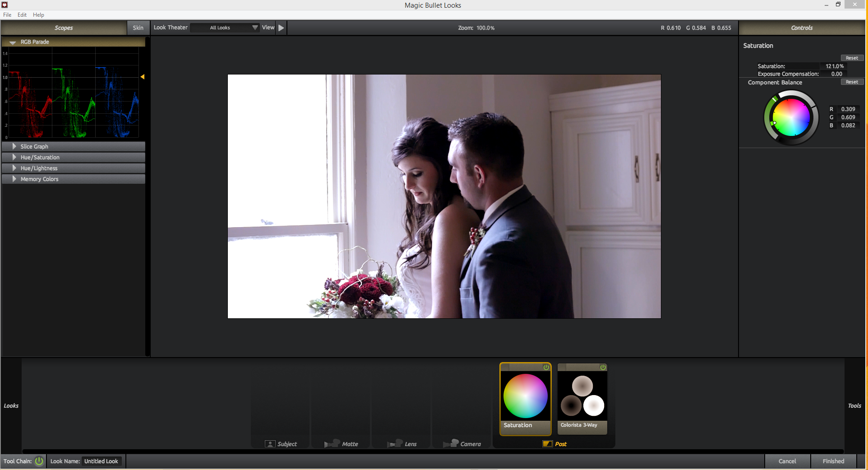Open the Help menu
868x470 pixels.
(38, 15)
